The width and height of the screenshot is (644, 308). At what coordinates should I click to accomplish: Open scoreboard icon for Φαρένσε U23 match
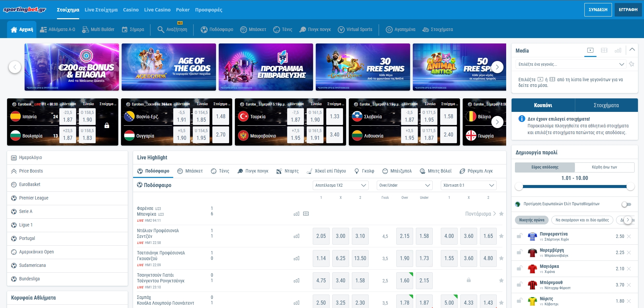[306, 214]
